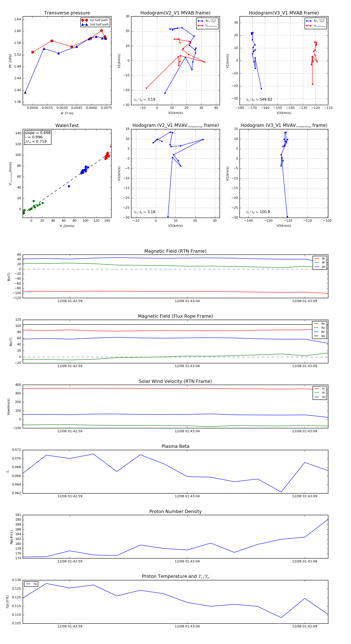
Task: Click the 'Magnetic Field (RTN Frame)' title
Action: (x=175, y=251)
